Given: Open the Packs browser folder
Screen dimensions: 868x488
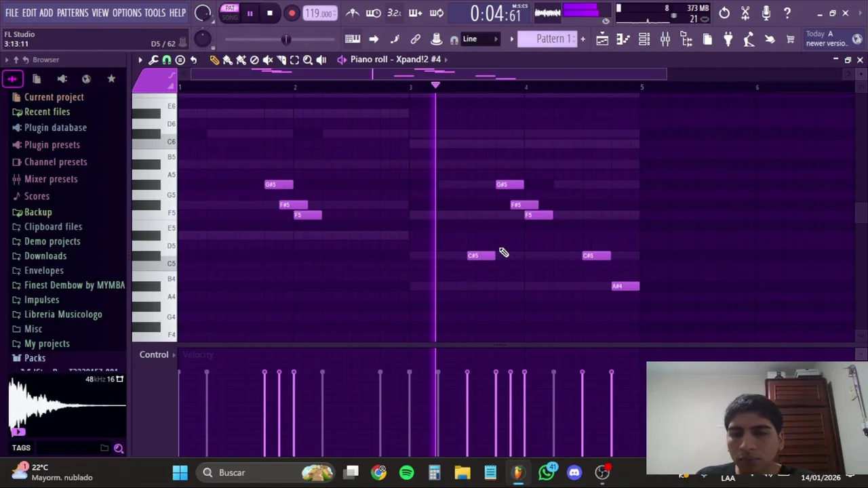Looking at the screenshot, I should tap(35, 358).
